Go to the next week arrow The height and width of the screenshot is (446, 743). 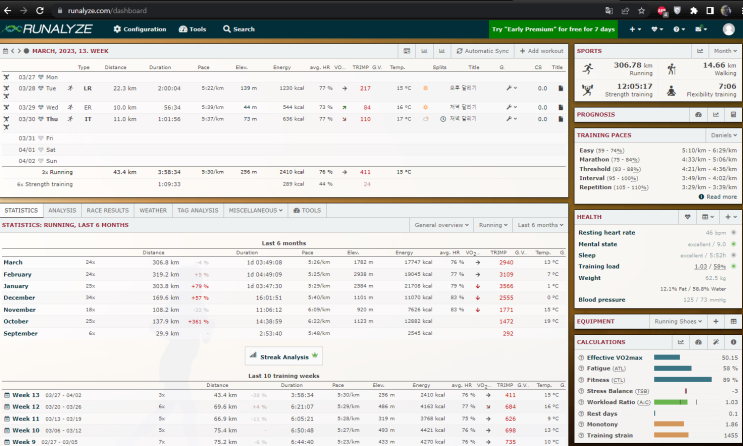(19, 51)
